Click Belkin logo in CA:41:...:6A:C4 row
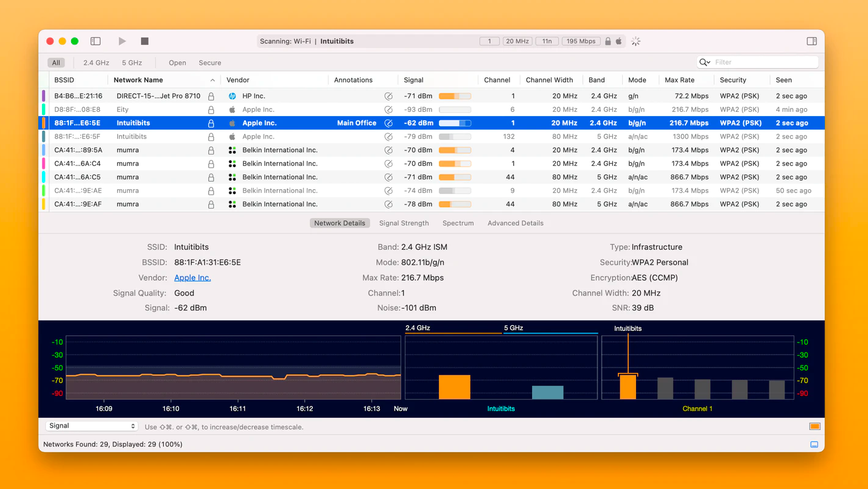The width and height of the screenshot is (868, 489). click(x=232, y=164)
